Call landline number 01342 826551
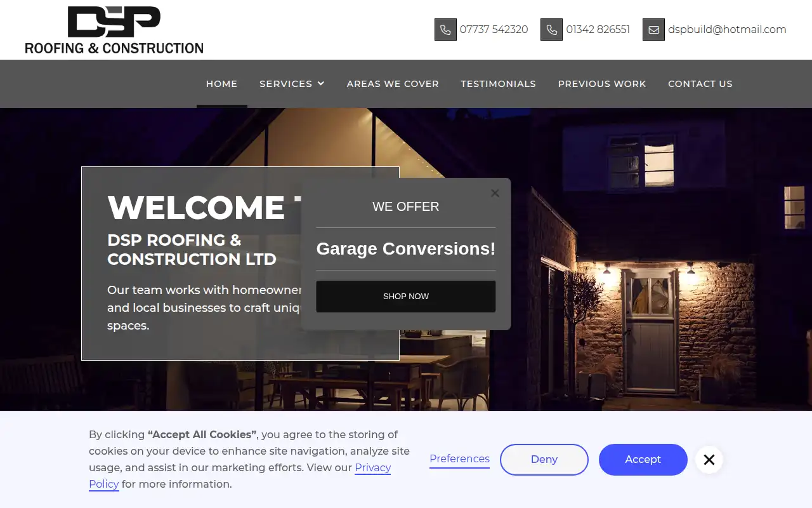 (598, 29)
